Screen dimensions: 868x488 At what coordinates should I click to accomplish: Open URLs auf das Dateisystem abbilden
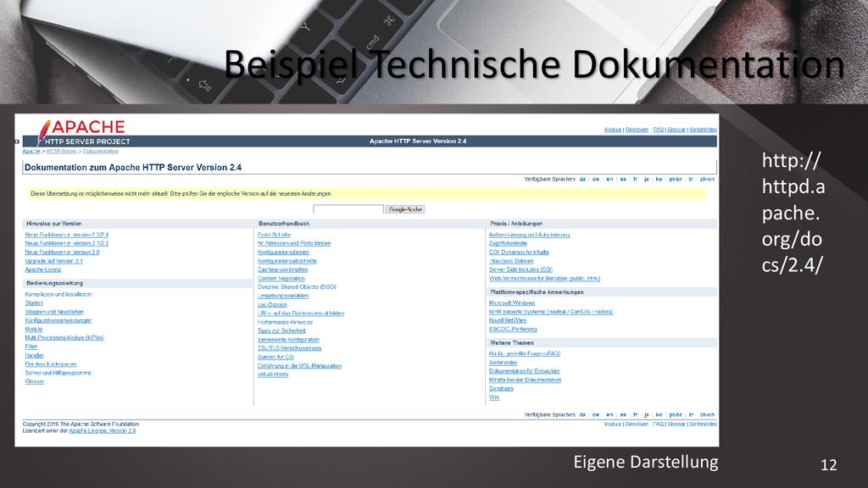click(x=301, y=313)
